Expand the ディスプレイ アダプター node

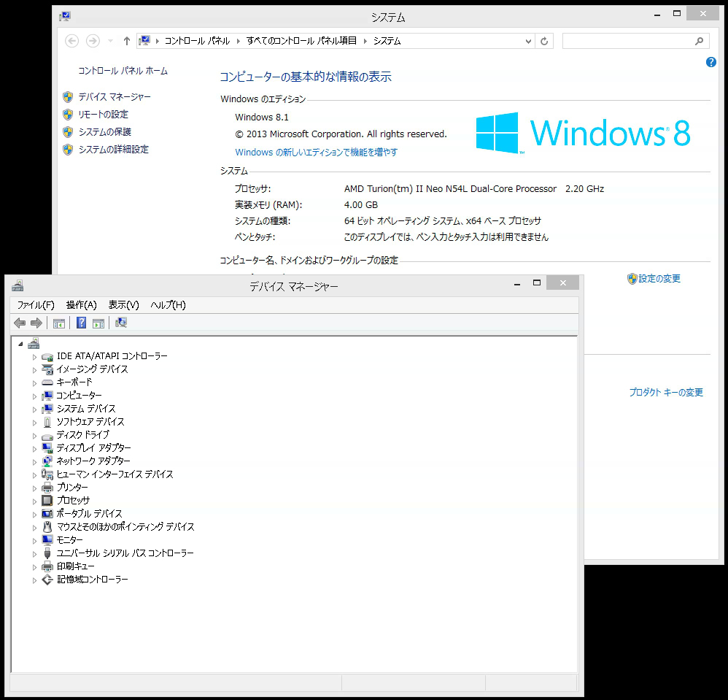coord(34,449)
